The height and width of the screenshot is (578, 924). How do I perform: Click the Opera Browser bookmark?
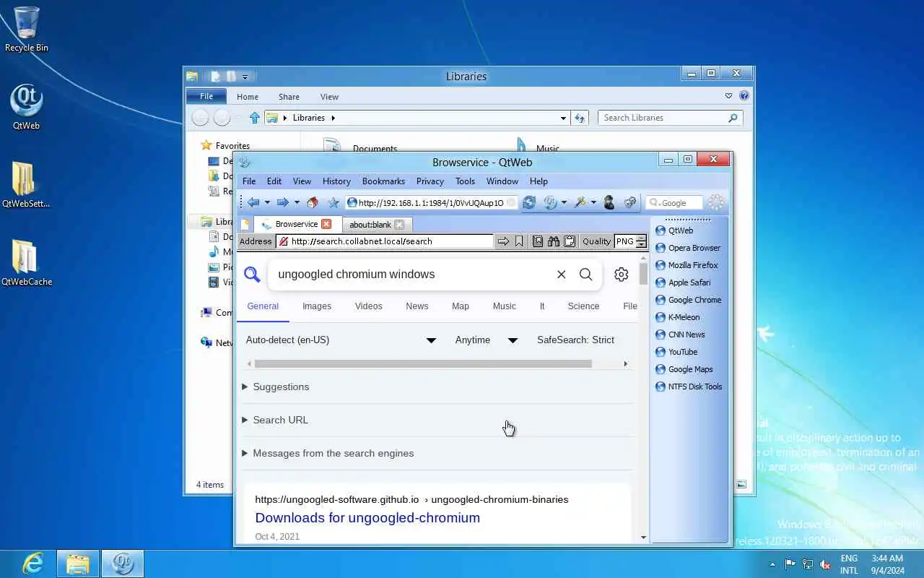[688, 248]
